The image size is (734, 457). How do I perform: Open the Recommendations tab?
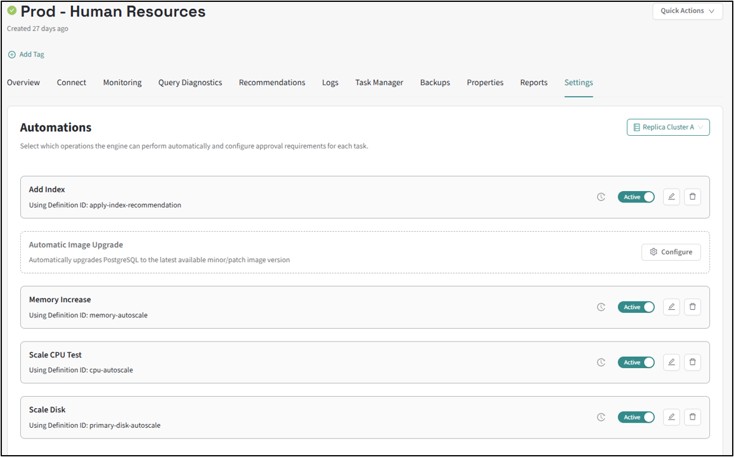272,82
